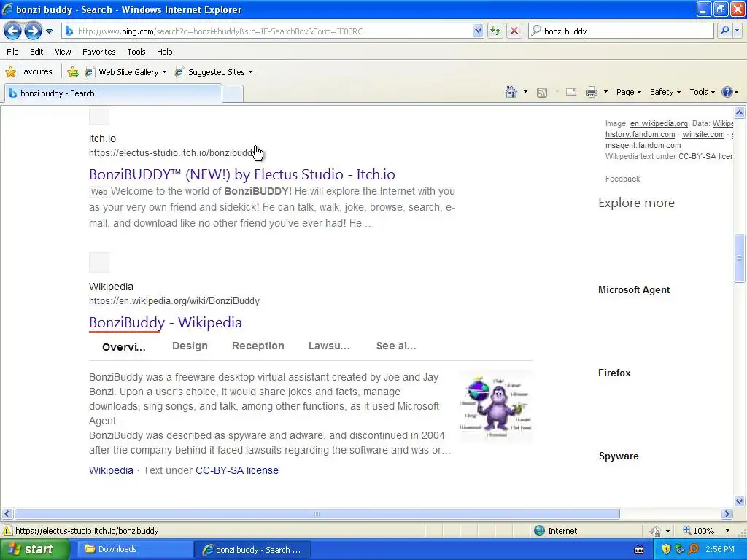Click the security shield tray icon
The image size is (747, 560).
(x=666, y=549)
